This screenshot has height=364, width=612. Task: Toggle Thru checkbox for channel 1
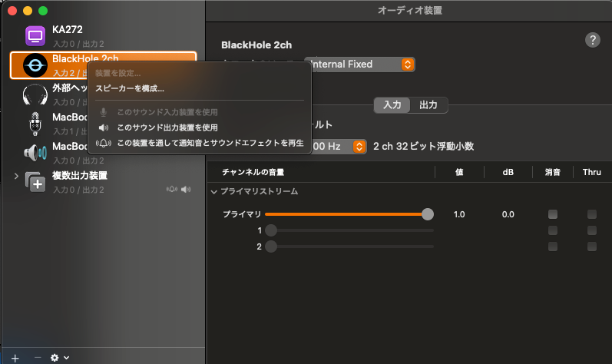592,230
